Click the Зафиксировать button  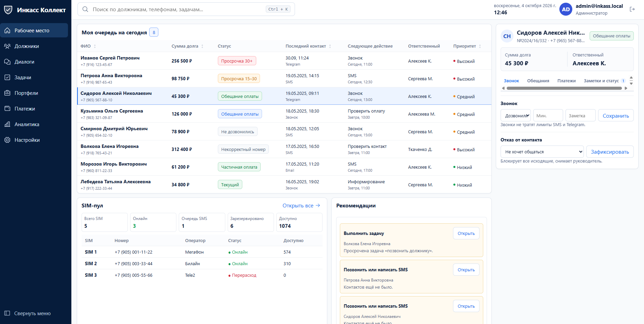click(610, 152)
